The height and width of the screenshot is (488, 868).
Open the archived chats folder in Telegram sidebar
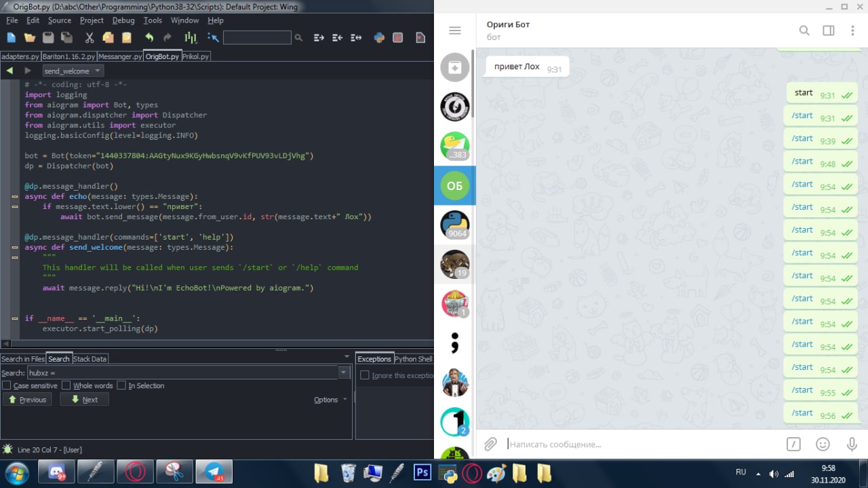click(455, 67)
